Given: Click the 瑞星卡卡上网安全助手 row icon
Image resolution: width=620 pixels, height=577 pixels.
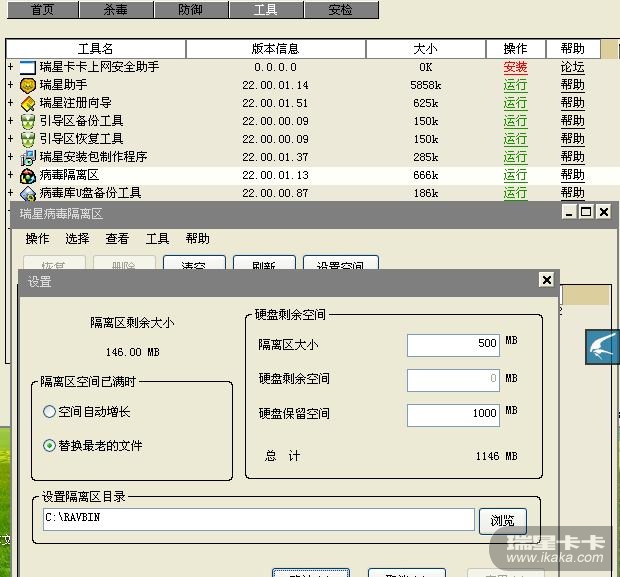Looking at the screenshot, I should [x=28, y=67].
